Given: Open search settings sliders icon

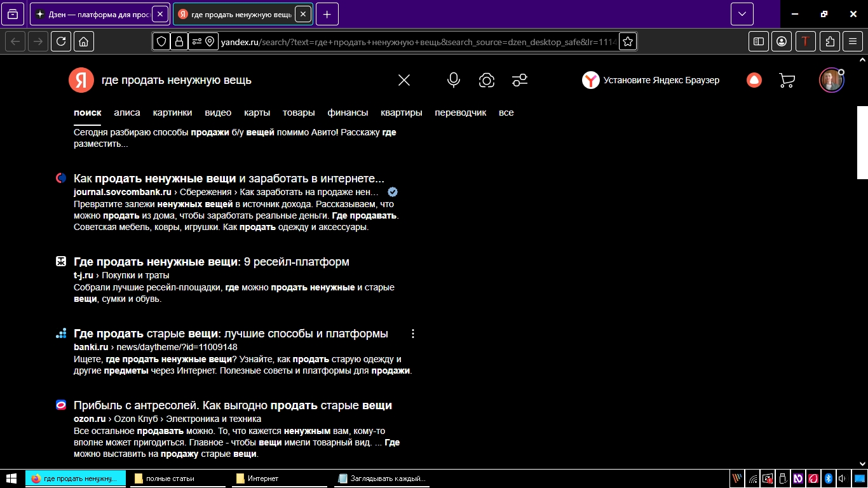Looking at the screenshot, I should pyautogui.click(x=520, y=80).
